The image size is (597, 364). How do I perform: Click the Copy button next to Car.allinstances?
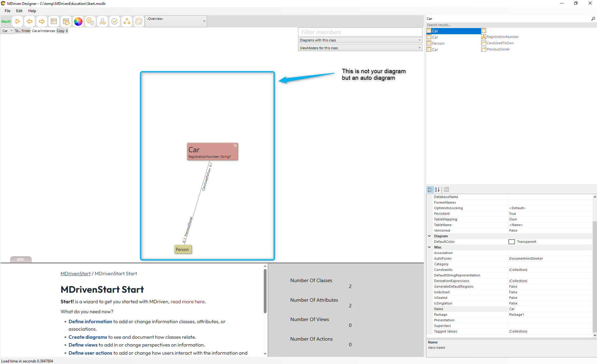pos(60,31)
